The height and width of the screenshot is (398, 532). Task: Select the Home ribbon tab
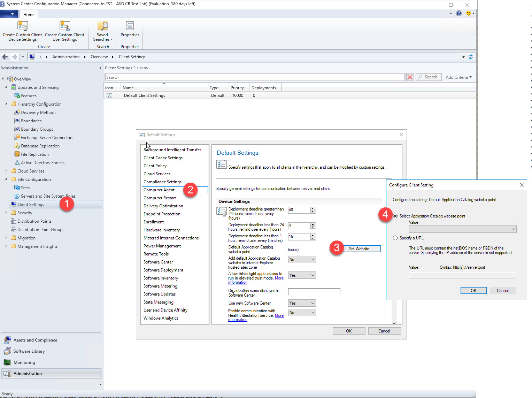[x=29, y=15]
